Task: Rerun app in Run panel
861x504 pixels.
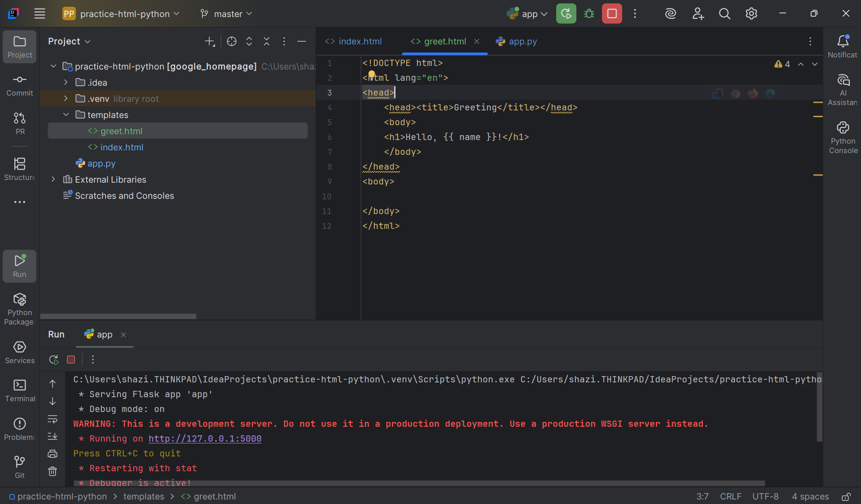Action: click(54, 359)
